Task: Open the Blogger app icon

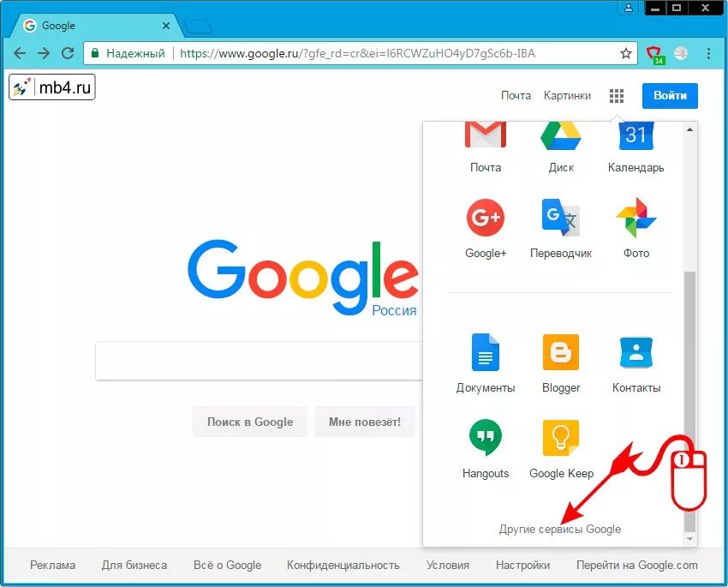Action: 561,352
